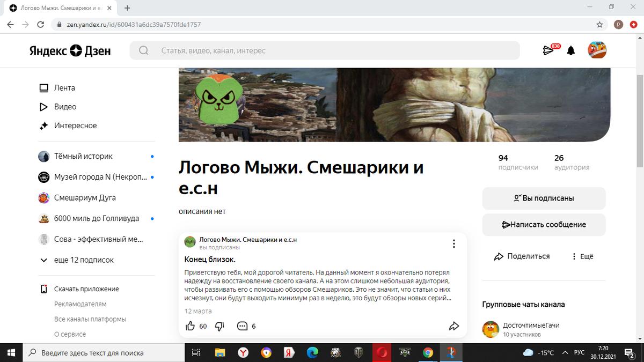644x362 pixels.
Task: Click browser back arrow
Action: coord(11,25)
